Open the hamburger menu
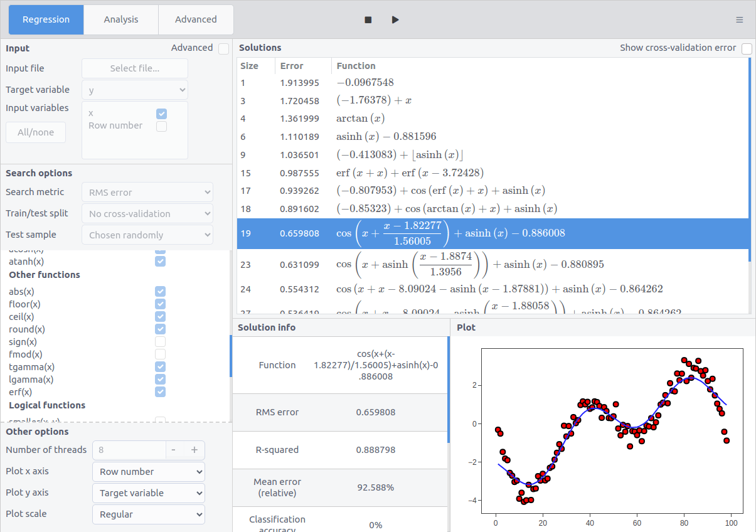The width and height of the screenshot is (756, 532). (739, 19)
